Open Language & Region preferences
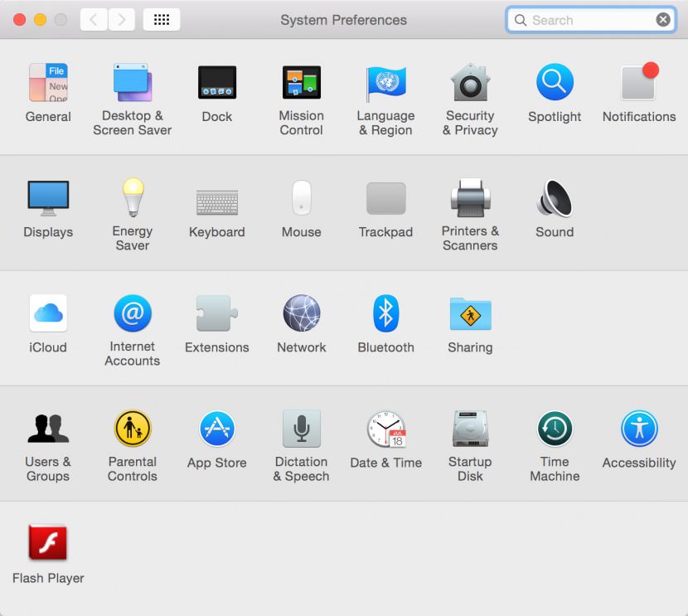Viewport: 688px width, 616px height. point(385,82)
